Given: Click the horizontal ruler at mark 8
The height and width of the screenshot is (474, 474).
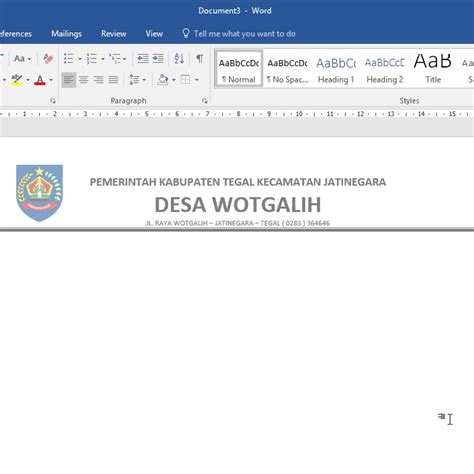Looking at the screenshot, I should [x=238, y=114].
